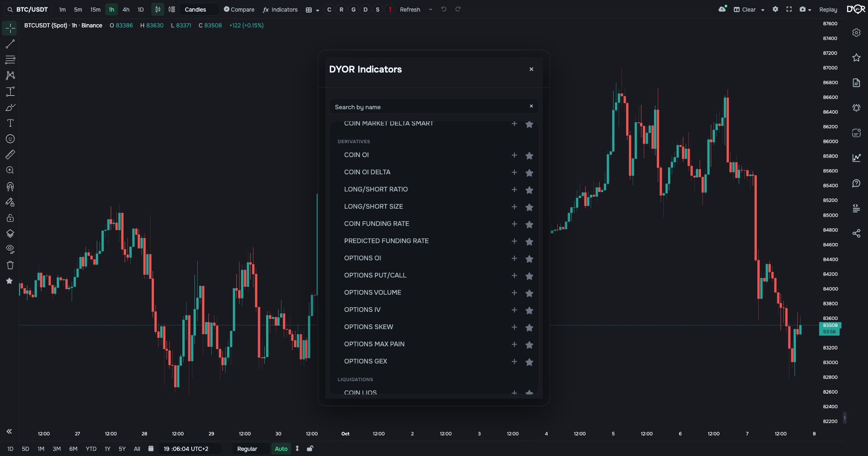Favorite the OPTIONS MAX PAIN indicator
868x456 pixels.
529,345
